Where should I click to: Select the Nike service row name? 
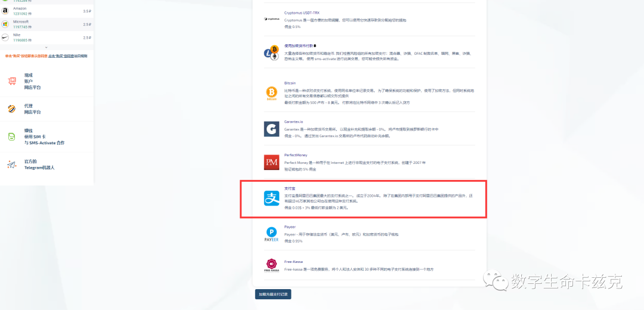[x=17, y=35]
